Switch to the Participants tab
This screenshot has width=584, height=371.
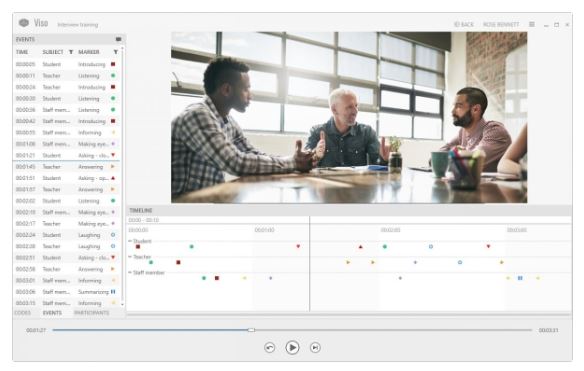coord(92,313)
